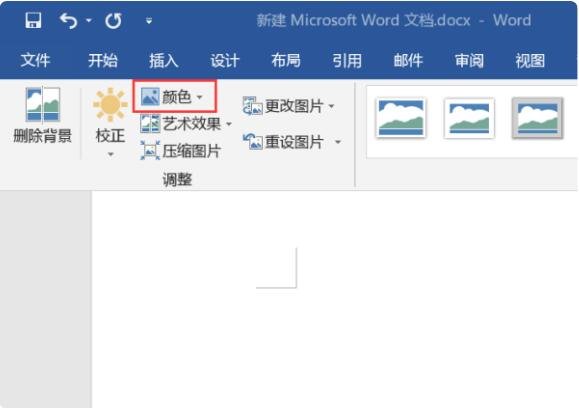Switch to the 布局 (Layout) tab
Viewport: 579px width, 408px height.
pos(286,60)
